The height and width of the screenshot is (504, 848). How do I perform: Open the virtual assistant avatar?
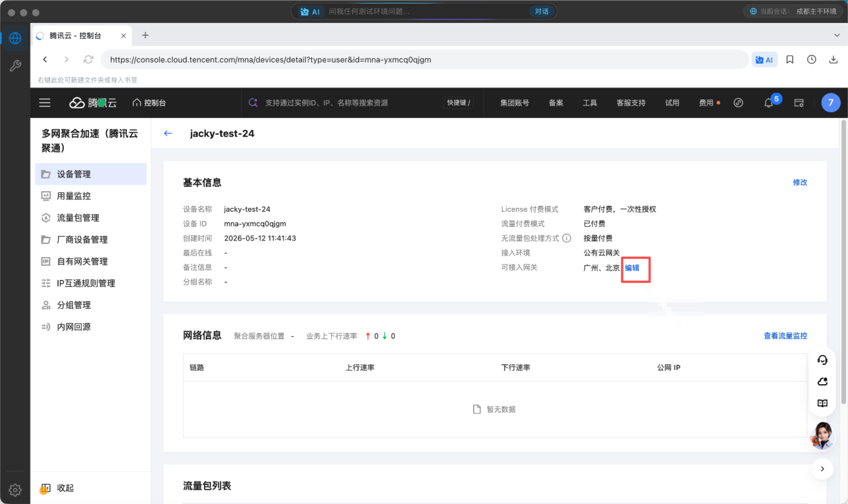point(822,436)
